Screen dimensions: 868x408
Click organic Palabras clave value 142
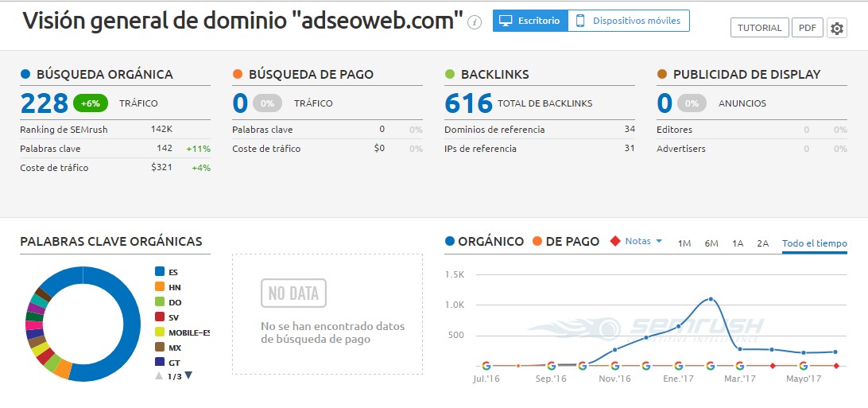165,149
